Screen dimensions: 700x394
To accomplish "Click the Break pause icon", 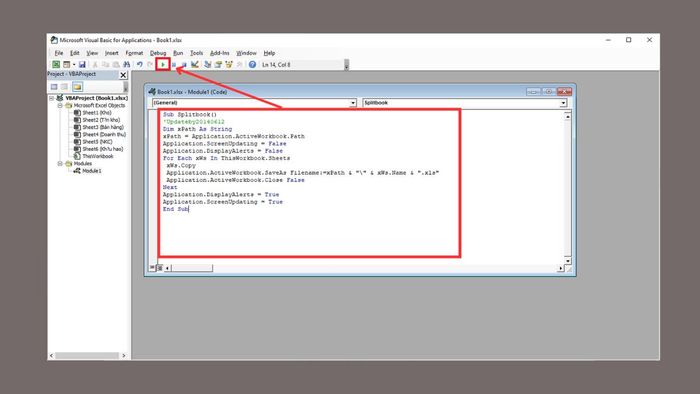I will point(174,65).
